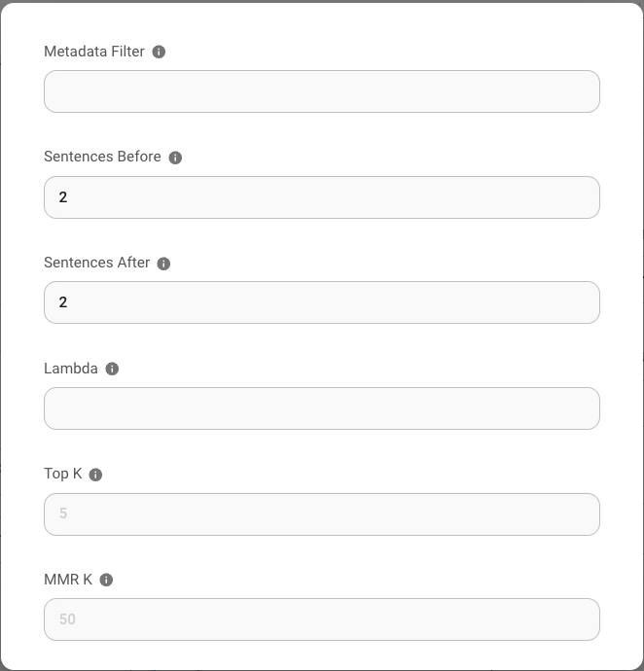This screenshot has height=671, width=644.
Task: Click the Top K info icon
Action: (95, 475)
